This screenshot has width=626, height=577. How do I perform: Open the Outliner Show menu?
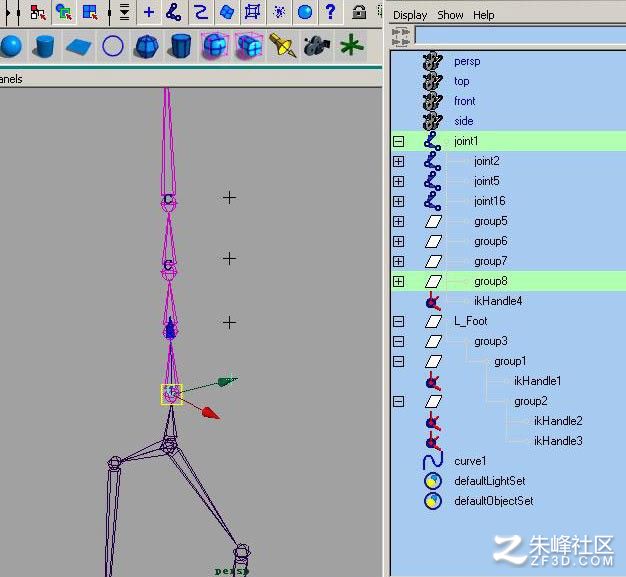coord(450,15)
